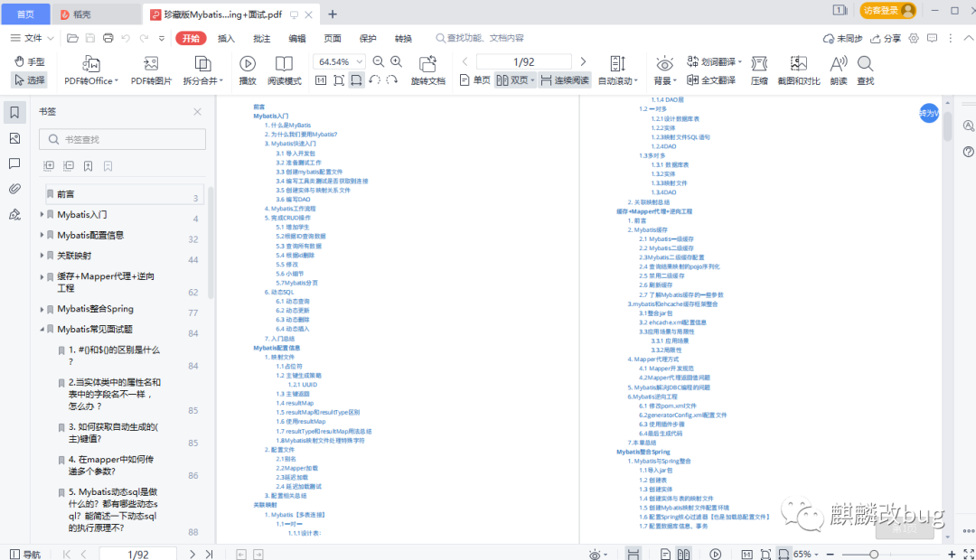This screenshot has height=560, width=976.
Task: Expand the Mybatis配置信息 bookmark
Action: tap(42, 235)
